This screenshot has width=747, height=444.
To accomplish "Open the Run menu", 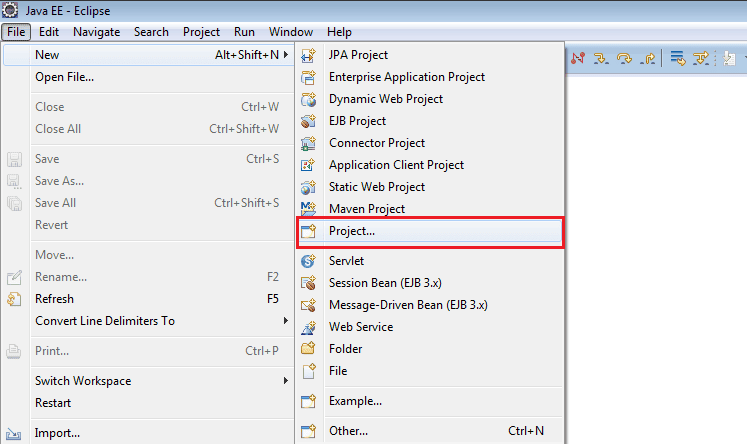I will coord(244,32).
